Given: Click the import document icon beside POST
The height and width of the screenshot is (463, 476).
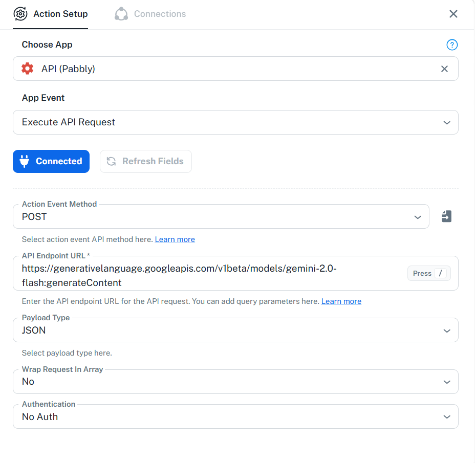Looking at the screenshot, I should (x=447, y=217).
